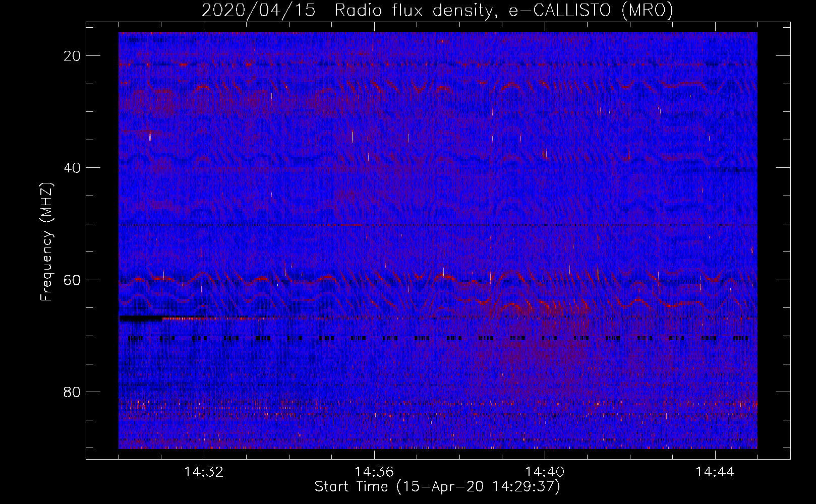Click the black data-gap bar near 67 MHz
This screenshot has width=816, height=504.
pos(141,318)
